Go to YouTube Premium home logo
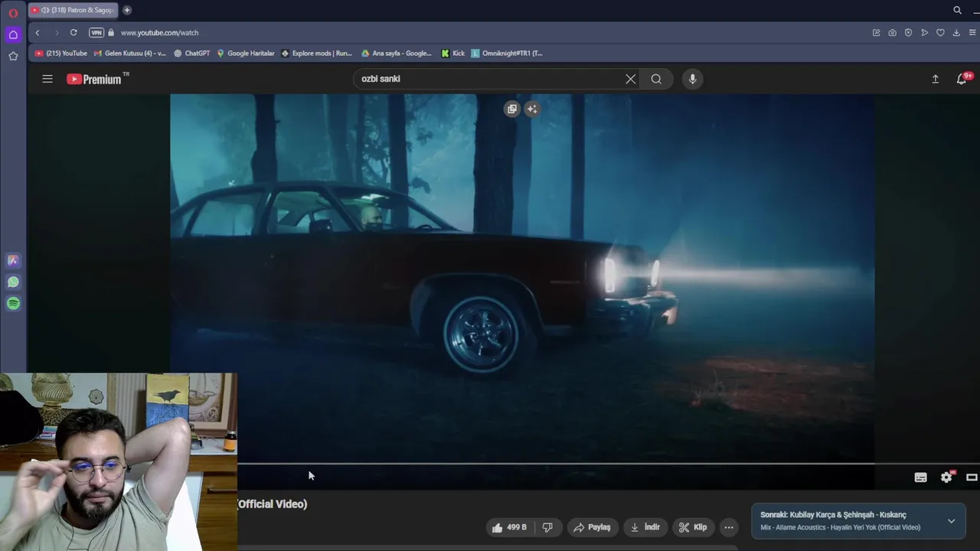Image resolution: width=980 pixels, height=551 pixels. click(94, 79)
